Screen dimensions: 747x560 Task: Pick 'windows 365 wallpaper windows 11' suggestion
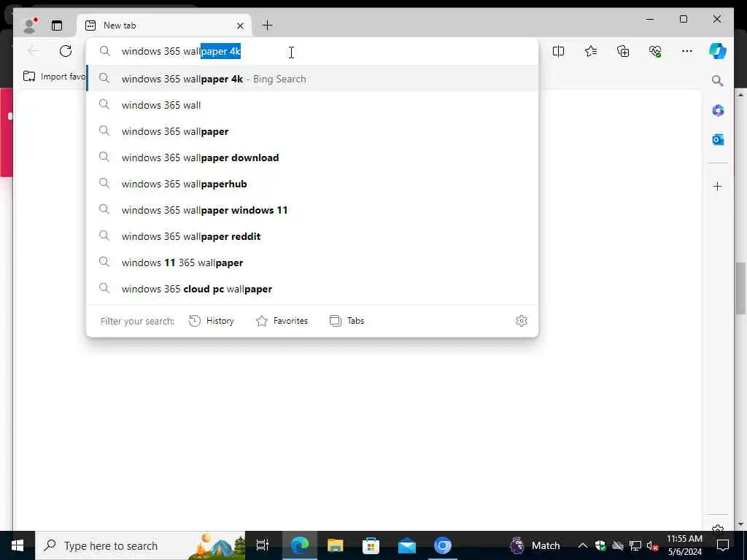pos(312,209)
